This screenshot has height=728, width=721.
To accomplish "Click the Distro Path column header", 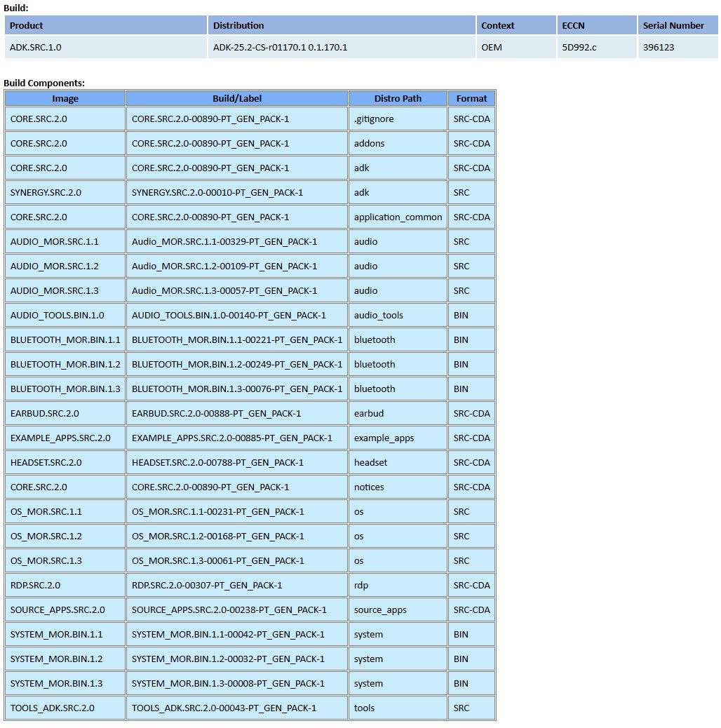I will (x=398, y=99).
